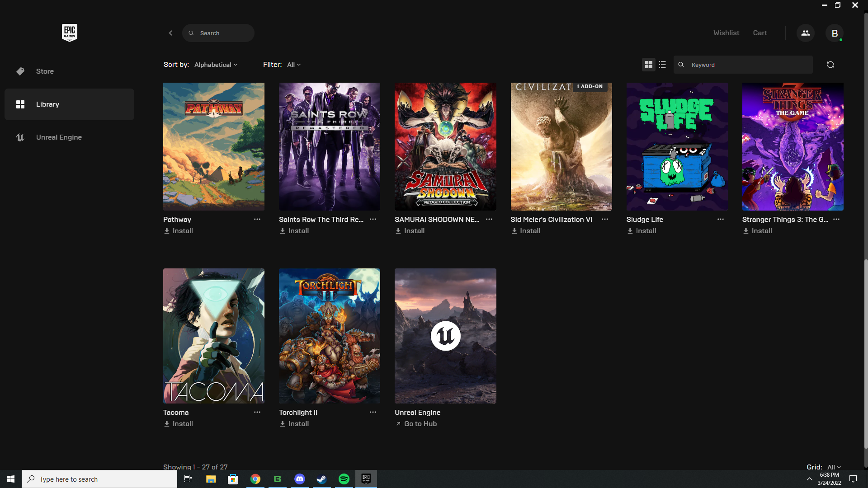The height and width of the screenshot is (488, 868).
Task: Install Sid Meier's Civilization VI
Action: (525, 230)
